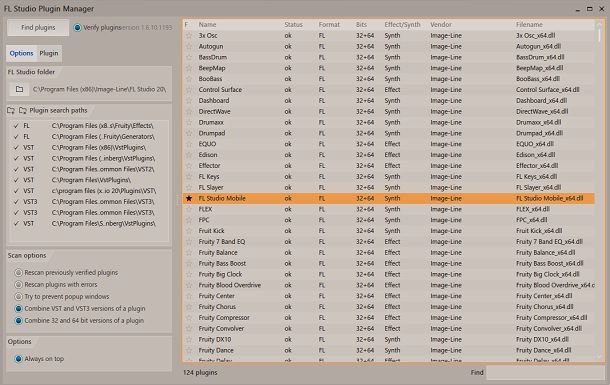Sort the list by Vendor column
This screenshot has width=610, height=385.
[441, 24]
